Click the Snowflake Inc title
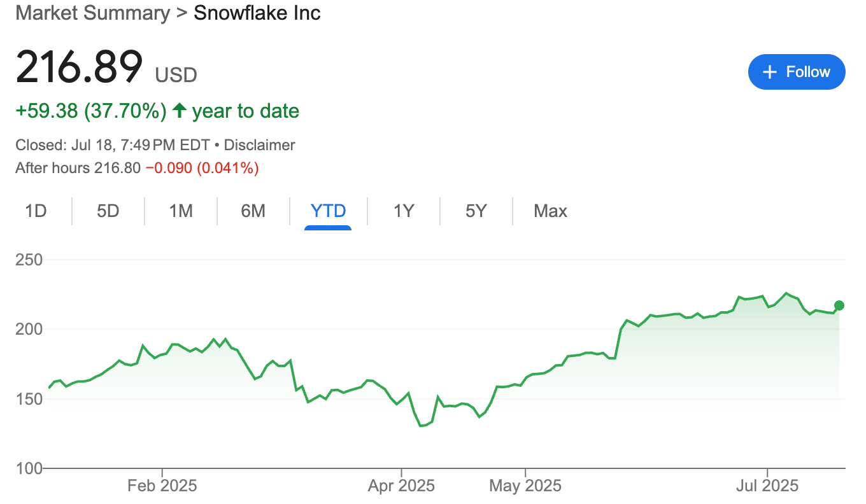The height and width of the screenshot is (504, 866). point(257,13)
